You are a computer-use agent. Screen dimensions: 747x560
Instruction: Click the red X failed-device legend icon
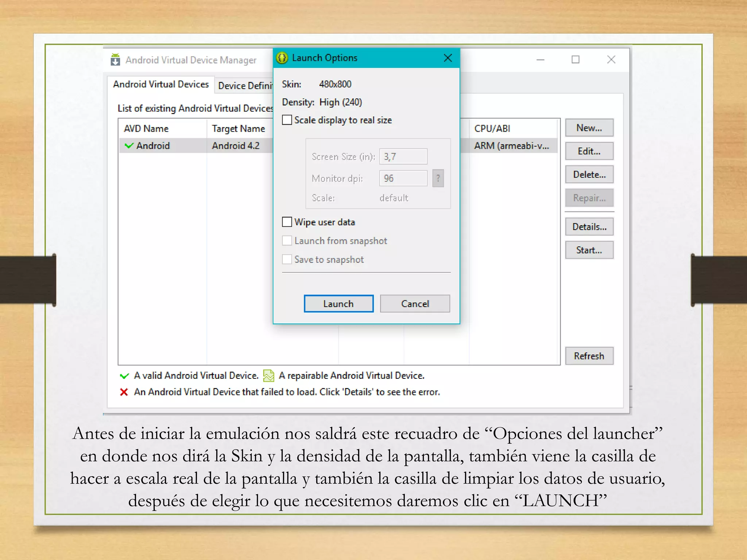(x=124, y=392)
